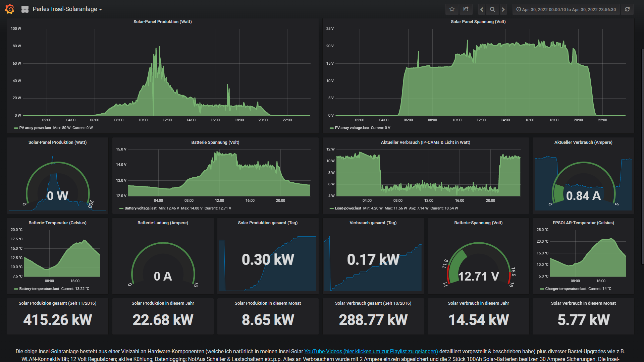Shift time range forward with right arrow
This screenshot has height=362, width=644.
(503, 9)
